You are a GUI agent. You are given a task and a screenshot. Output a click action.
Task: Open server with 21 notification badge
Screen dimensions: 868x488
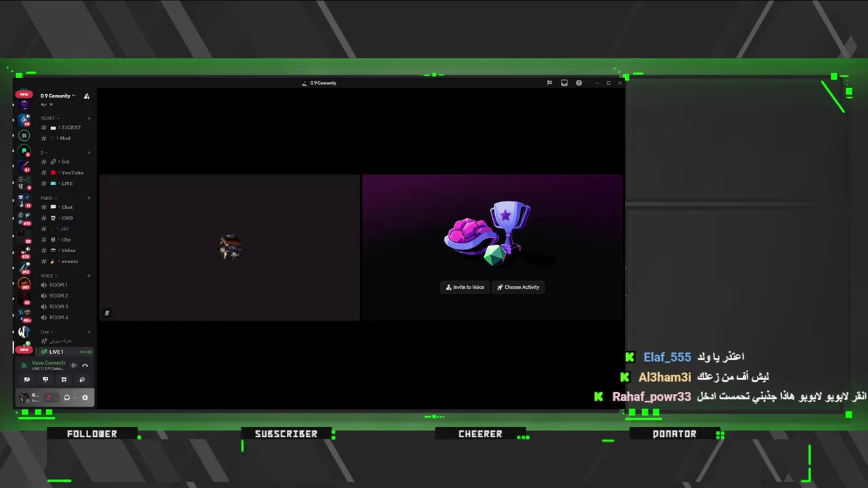24,166
